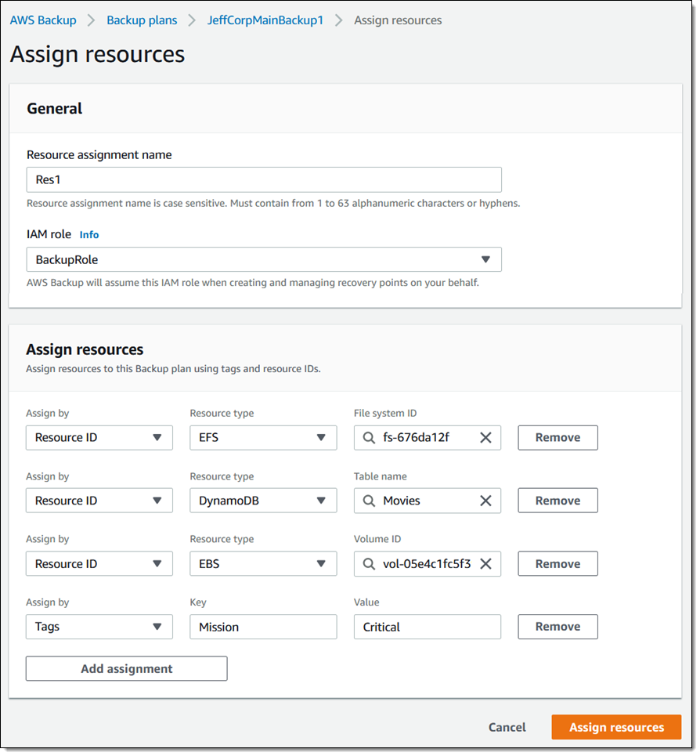Clear the fs-676da12f file system ID
700x756 pixels.
[x=485, y=438]
